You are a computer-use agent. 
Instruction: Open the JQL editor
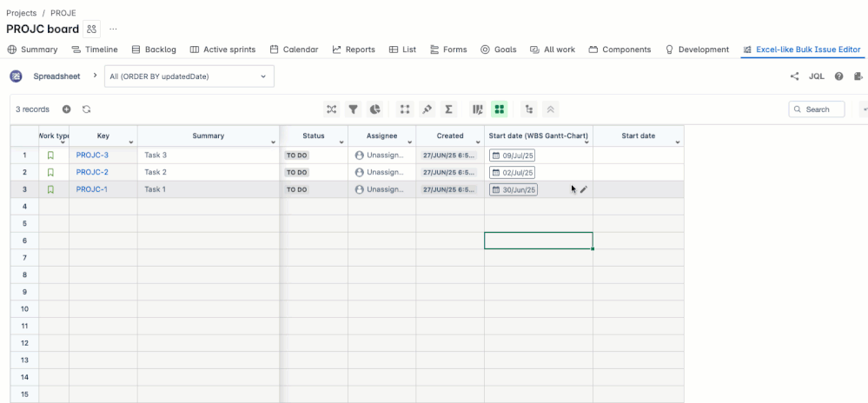[x=817, y=76]
